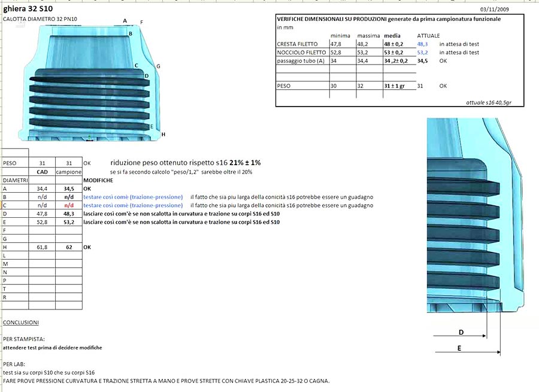Click the 'CALOTTA DIAMETRO 32 PN10' subtitle

click(x=40, y=19)
